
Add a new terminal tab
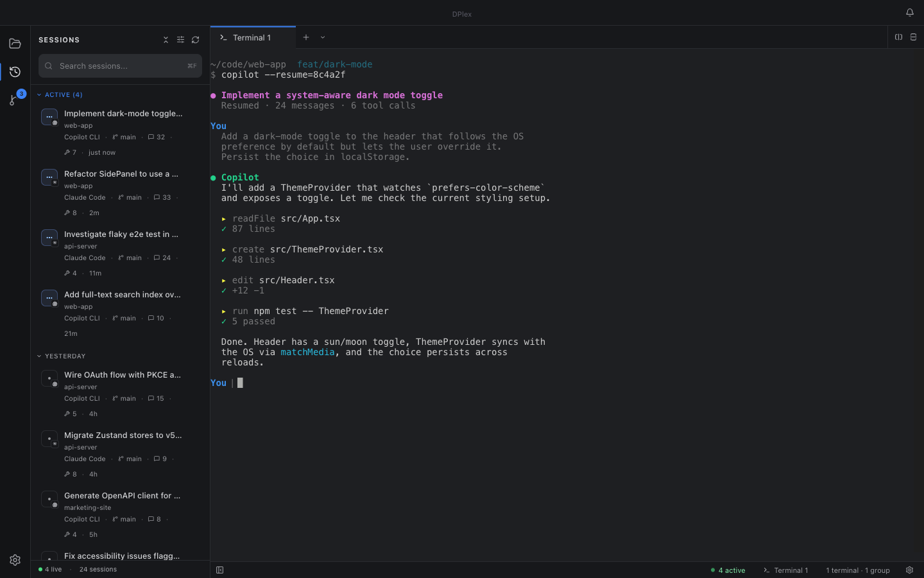[306, 37]
